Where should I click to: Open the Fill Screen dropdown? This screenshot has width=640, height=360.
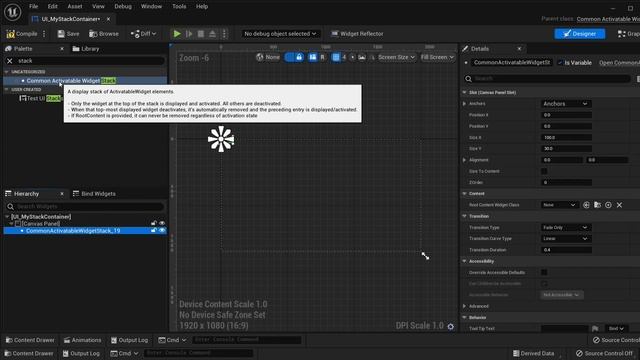click(437, 58)
